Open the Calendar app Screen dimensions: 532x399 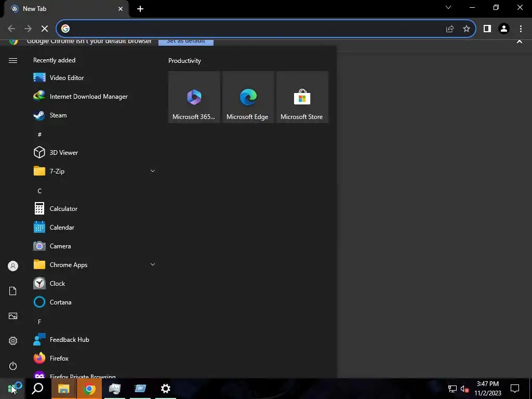[x=94, y=228]
